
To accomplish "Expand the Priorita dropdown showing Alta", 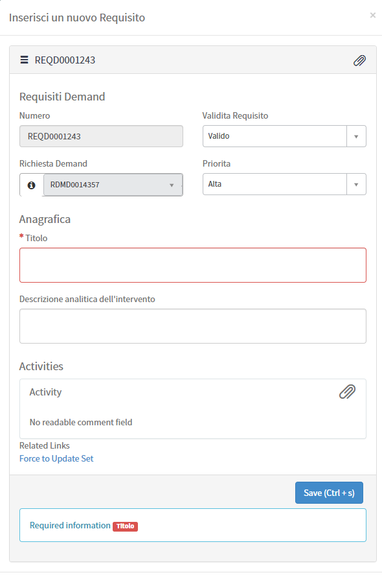I will 284,184.
